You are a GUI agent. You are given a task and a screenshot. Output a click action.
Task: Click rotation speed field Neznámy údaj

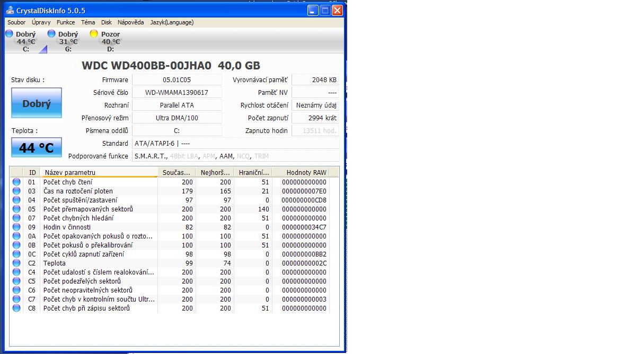click(x=316, y=105)
